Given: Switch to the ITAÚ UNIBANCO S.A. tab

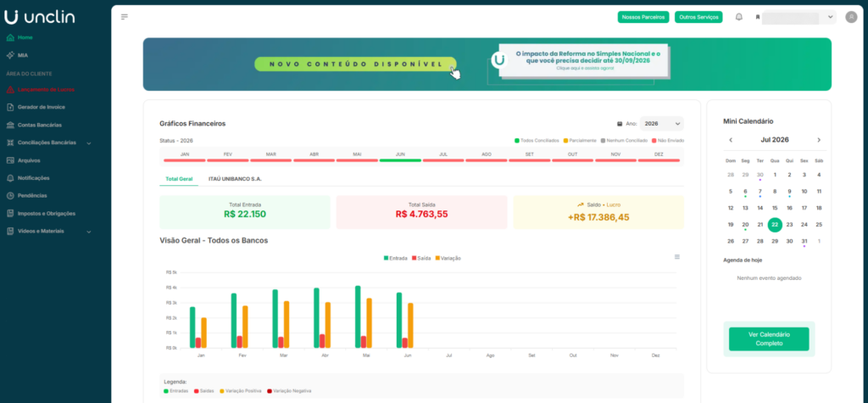Looking at the screenshot, I should tap(235, 179).
